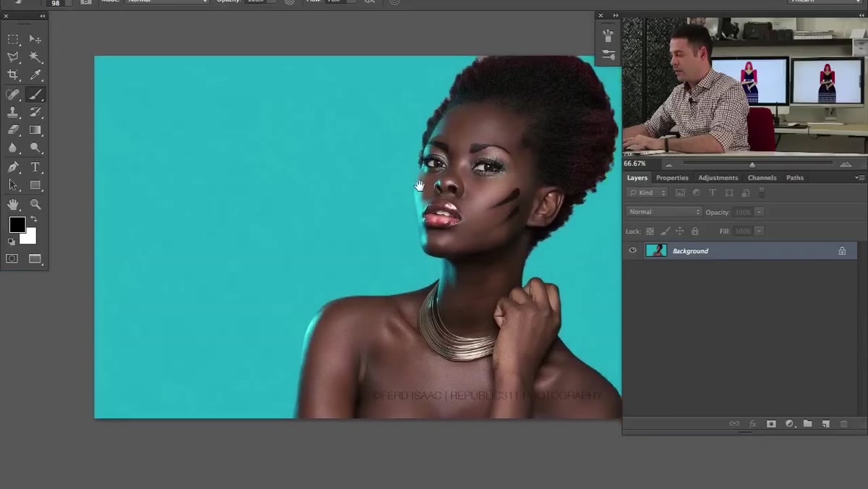
Task: Toggle lock image pixels
Action: click(665, 231)
